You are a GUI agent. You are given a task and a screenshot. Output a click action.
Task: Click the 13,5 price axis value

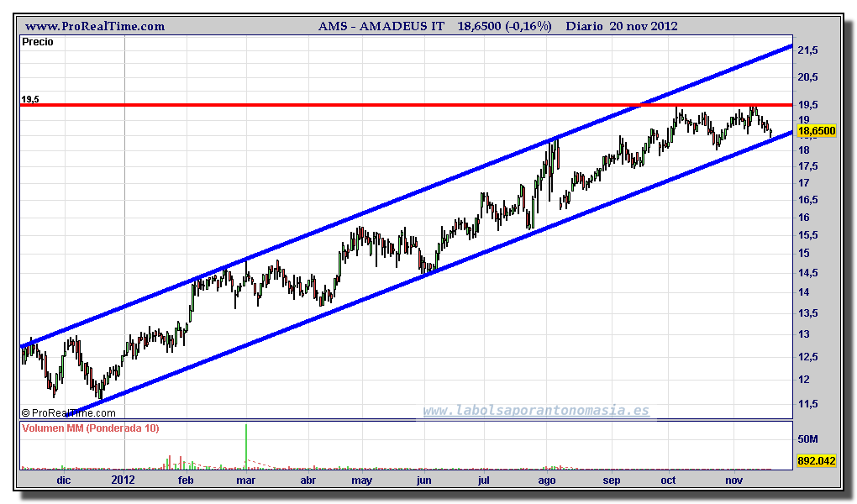click(x=807, y=313)
